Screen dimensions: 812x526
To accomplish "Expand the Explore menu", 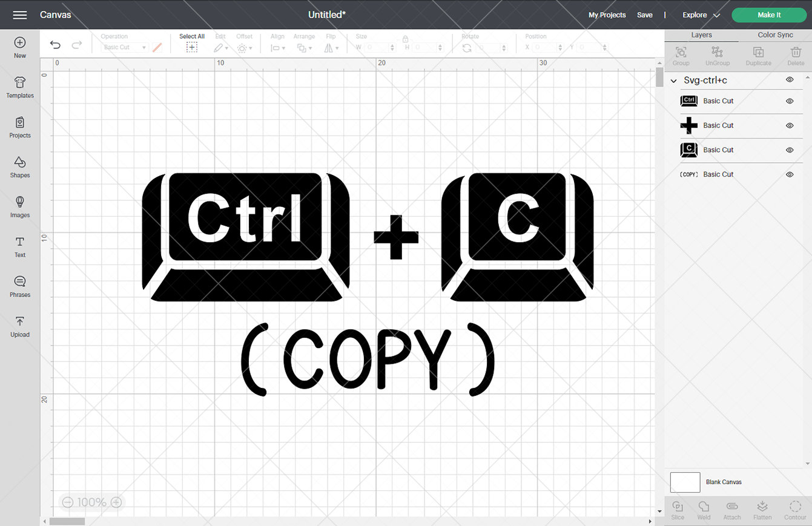I will pos(699,15).
